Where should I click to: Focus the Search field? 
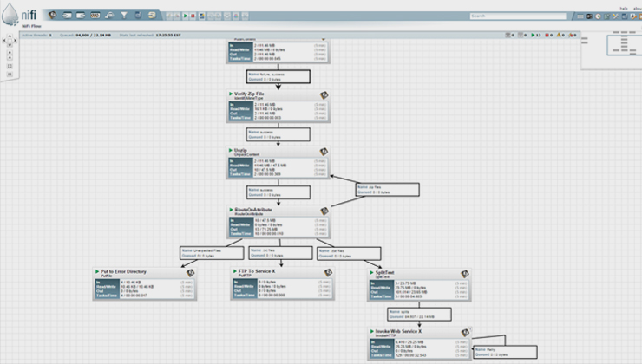click(518, 16)
